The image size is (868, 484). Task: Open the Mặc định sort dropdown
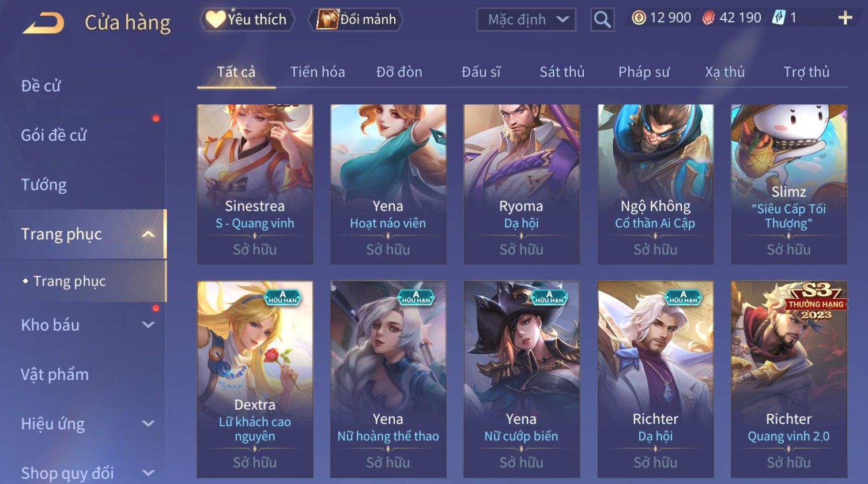coord(526,20)
